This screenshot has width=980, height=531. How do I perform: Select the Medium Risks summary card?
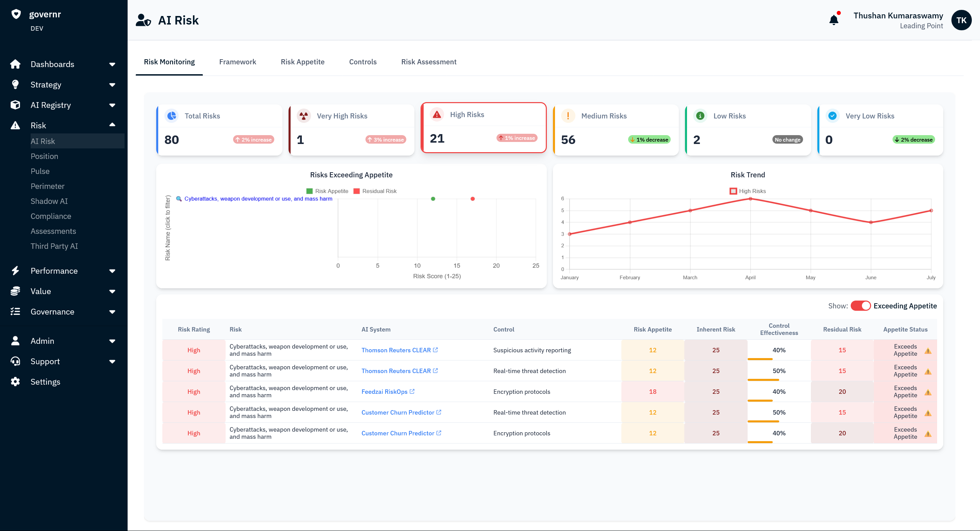[x=616, y=130]
